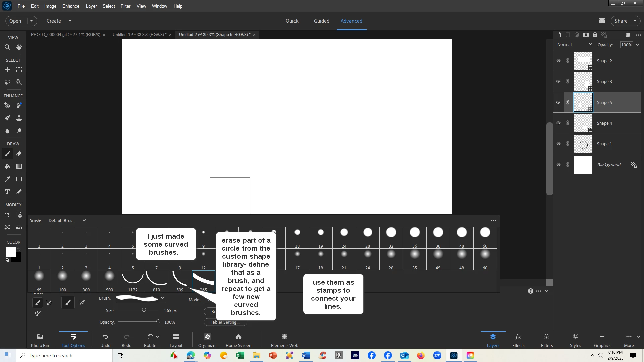Select the Horizontal Type tool
This screenshot has height=362, width=644.
tap(7, 192)
